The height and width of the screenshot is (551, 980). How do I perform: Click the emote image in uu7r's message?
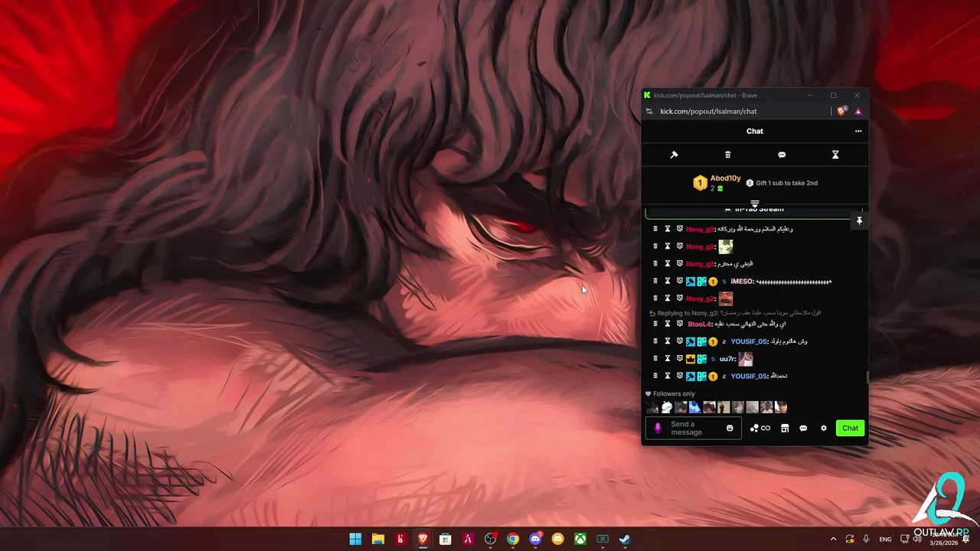point(746,358)
